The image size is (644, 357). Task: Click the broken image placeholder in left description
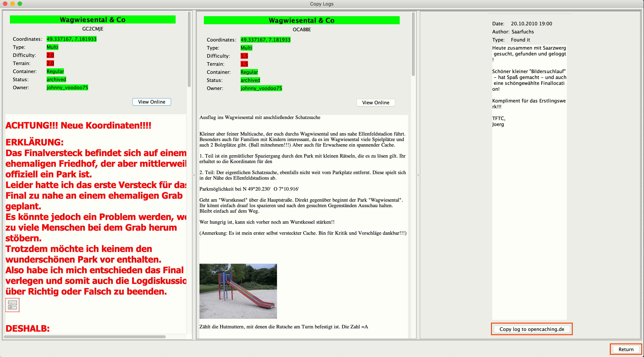coord(12,305)
